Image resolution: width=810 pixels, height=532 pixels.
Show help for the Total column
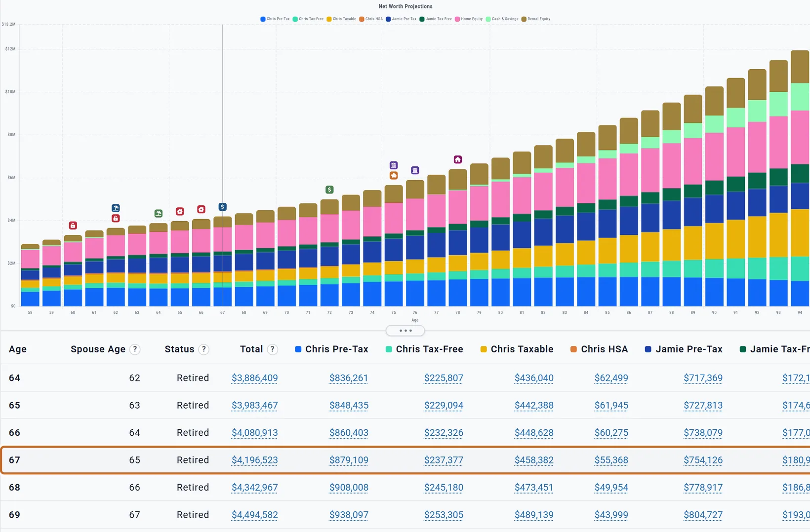click(272, 349)
